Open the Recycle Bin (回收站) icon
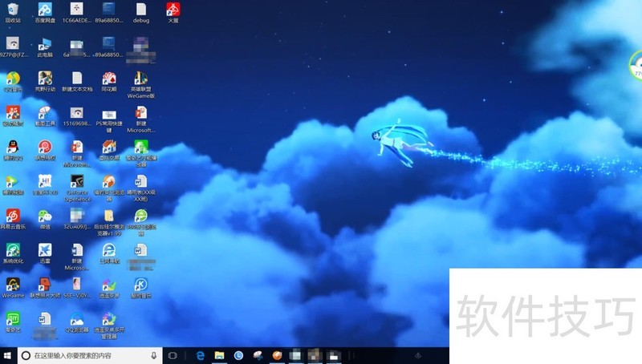The image size is (642, 364). pos(13,12)
